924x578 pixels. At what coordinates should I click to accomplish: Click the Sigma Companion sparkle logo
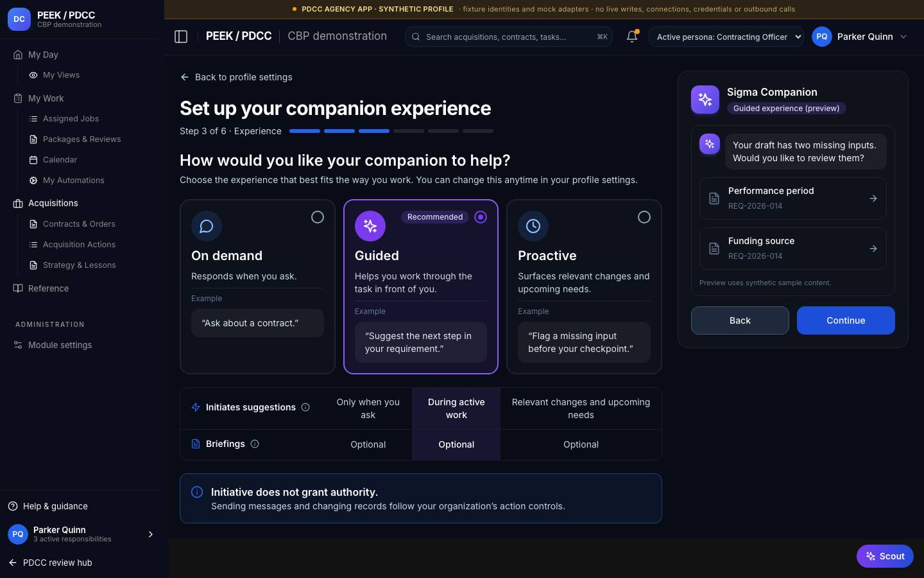coord(705,100)
